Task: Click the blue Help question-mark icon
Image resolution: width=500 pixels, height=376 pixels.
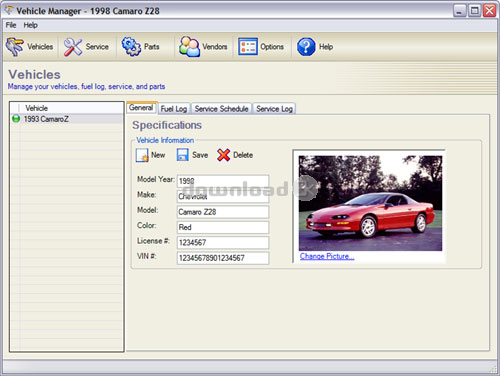Action: (306, 47)
